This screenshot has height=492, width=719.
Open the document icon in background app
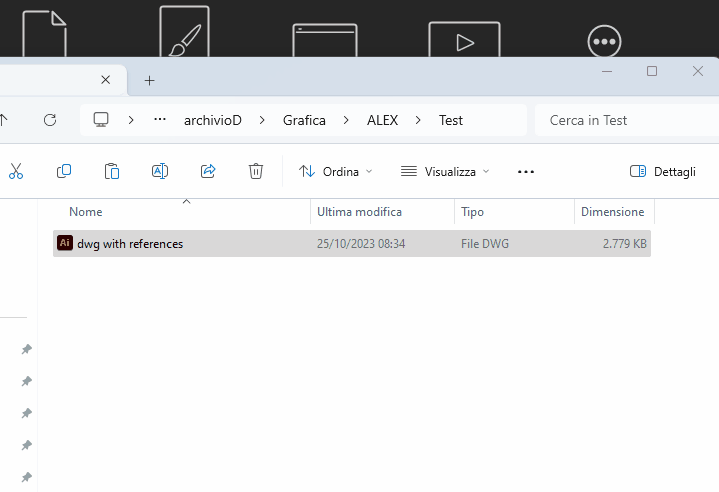click(44, 33)
